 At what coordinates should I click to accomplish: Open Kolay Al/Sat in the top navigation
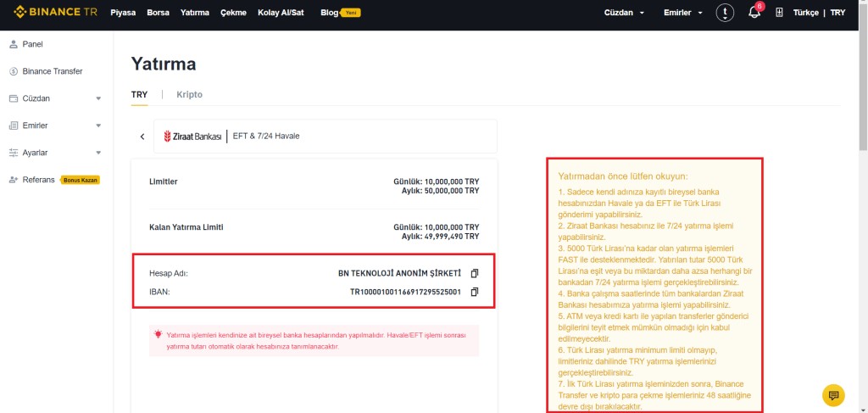coord(281,13)
